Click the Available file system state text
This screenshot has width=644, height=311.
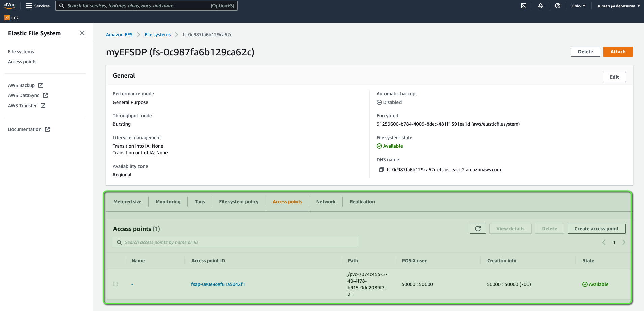click(x=390, y=146)
